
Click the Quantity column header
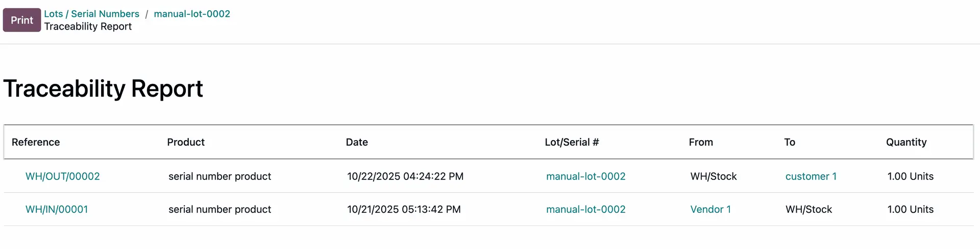click(x=906, y=142)
